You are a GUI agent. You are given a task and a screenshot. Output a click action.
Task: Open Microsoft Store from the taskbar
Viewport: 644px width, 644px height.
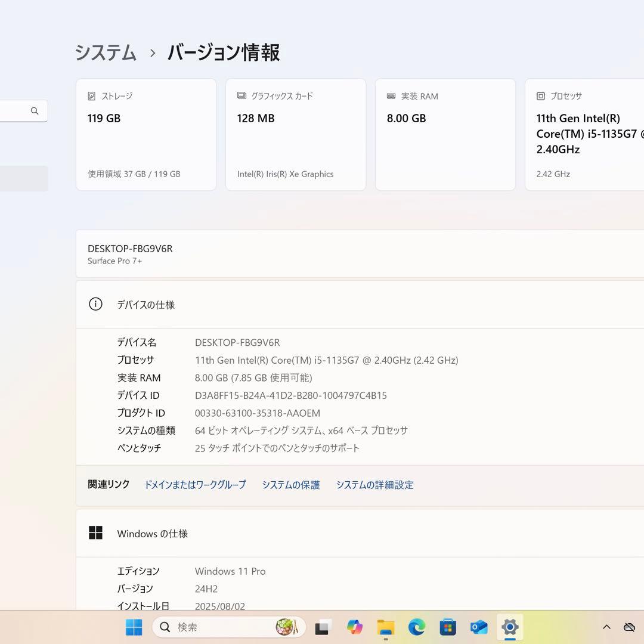coord(447,627)
